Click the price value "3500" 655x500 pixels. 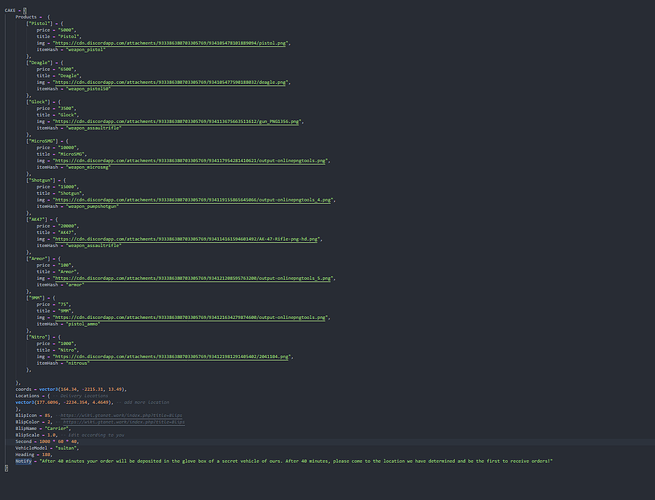66,109
